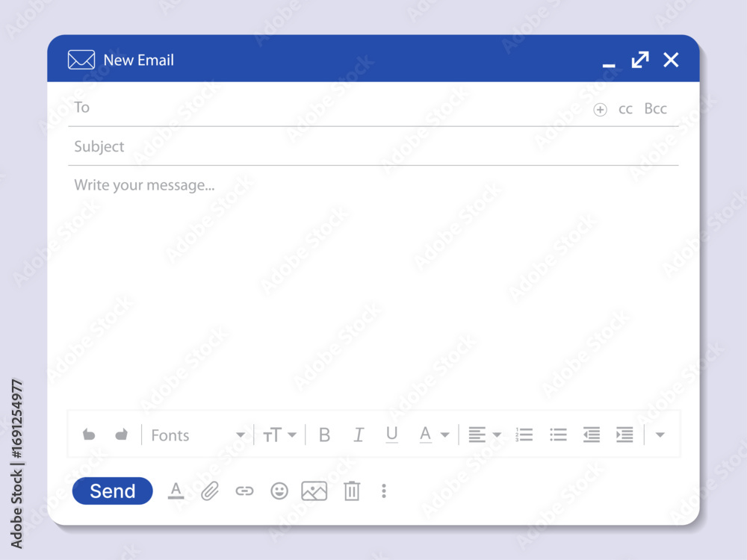This screenshot has width=747, height=560.
Task: Insert a bulleted list
Action: 558,435
